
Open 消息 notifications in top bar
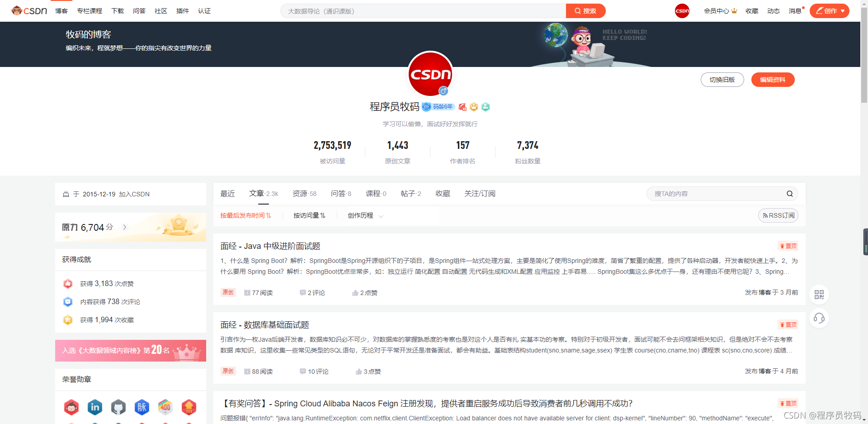(x=795, y=11)
